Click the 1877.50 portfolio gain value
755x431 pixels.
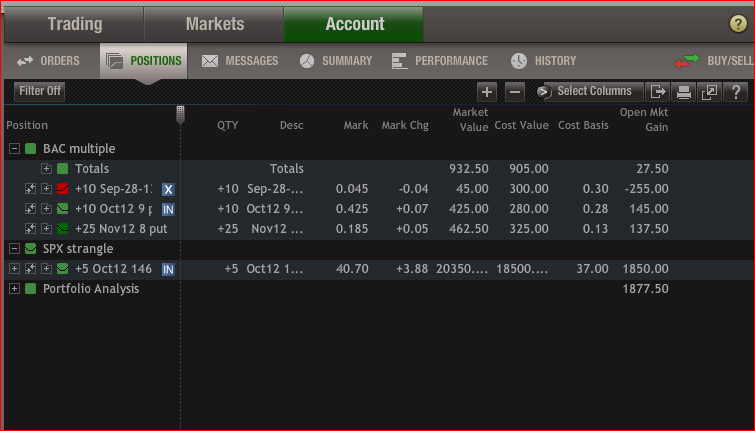645,289
